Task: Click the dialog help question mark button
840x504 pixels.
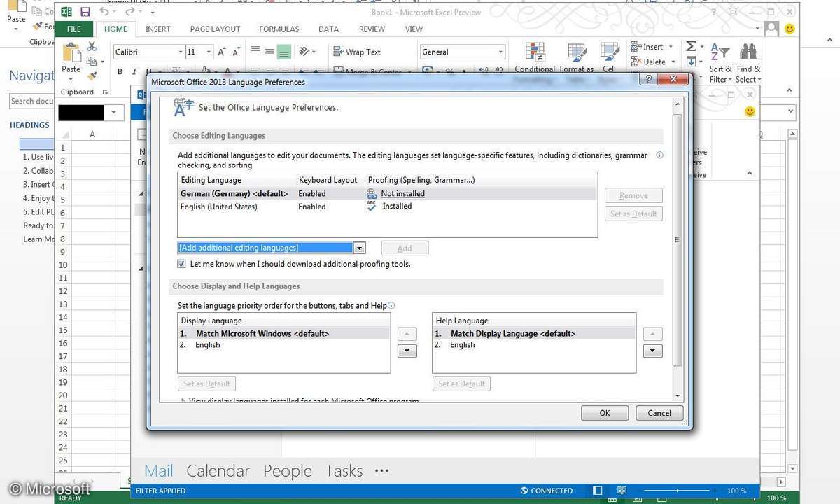Action: coord(650,80)
